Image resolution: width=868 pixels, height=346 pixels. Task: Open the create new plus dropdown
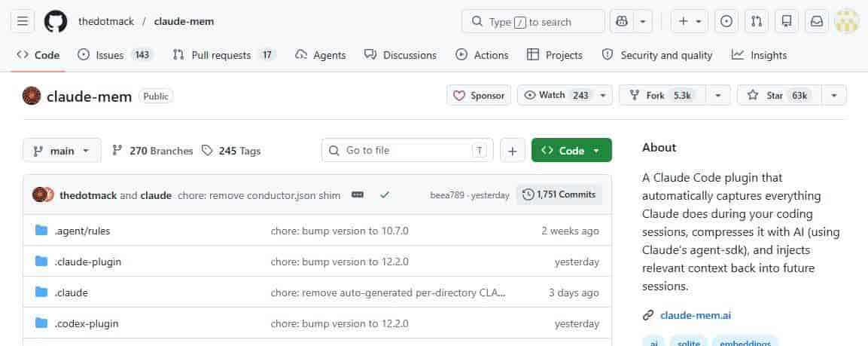[690, 21]
